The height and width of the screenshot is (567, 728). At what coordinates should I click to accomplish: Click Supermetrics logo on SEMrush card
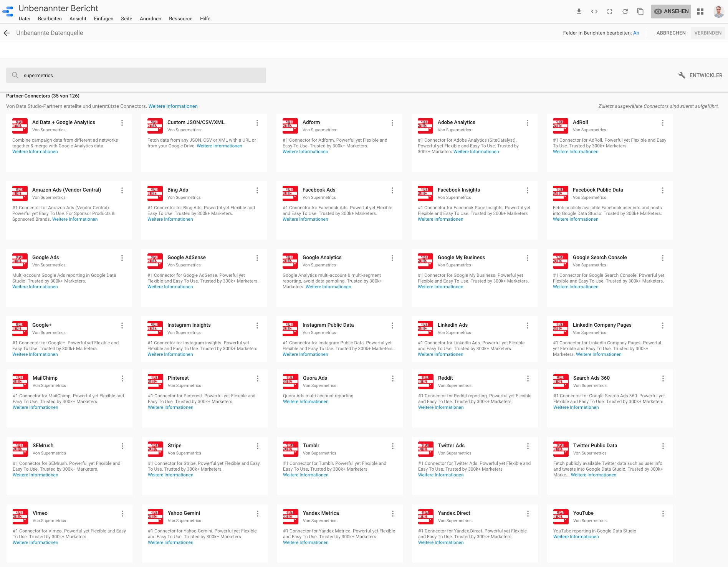(20, 449)
